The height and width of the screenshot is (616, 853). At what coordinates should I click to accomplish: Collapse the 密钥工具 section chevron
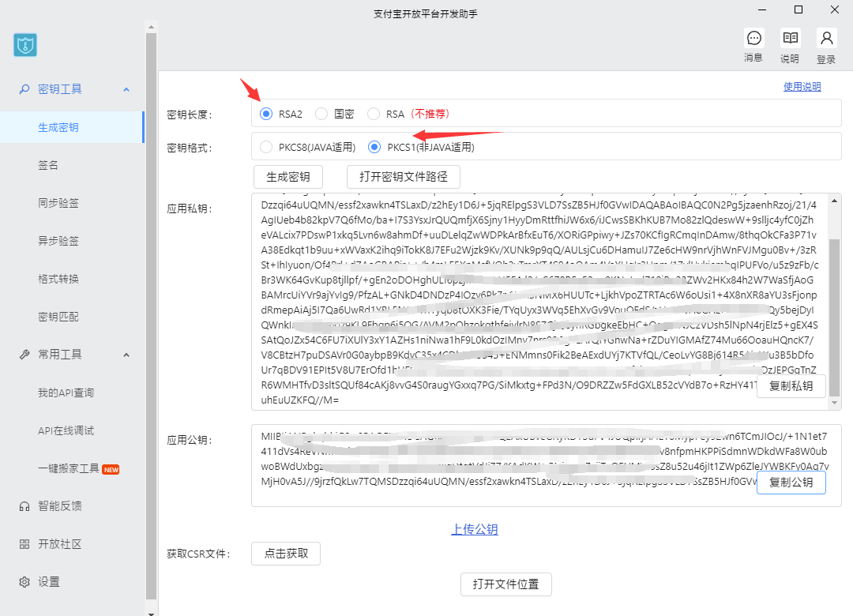click(126, 90)
